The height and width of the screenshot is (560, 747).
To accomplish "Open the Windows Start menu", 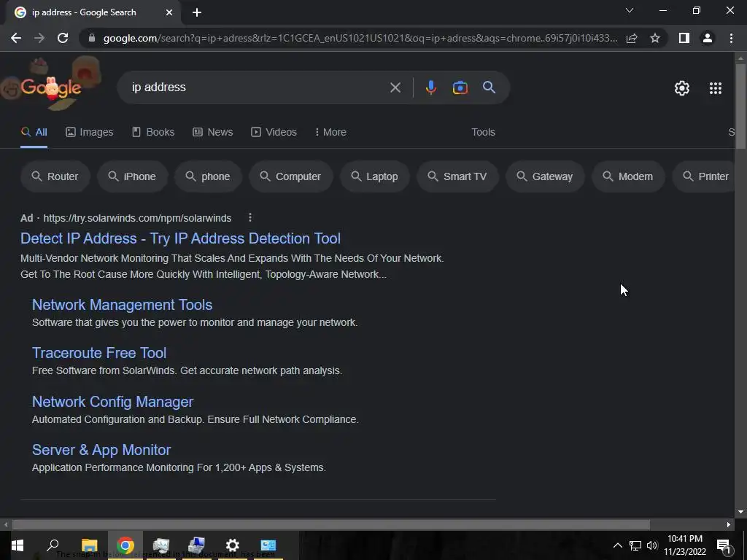I will 18,545.
